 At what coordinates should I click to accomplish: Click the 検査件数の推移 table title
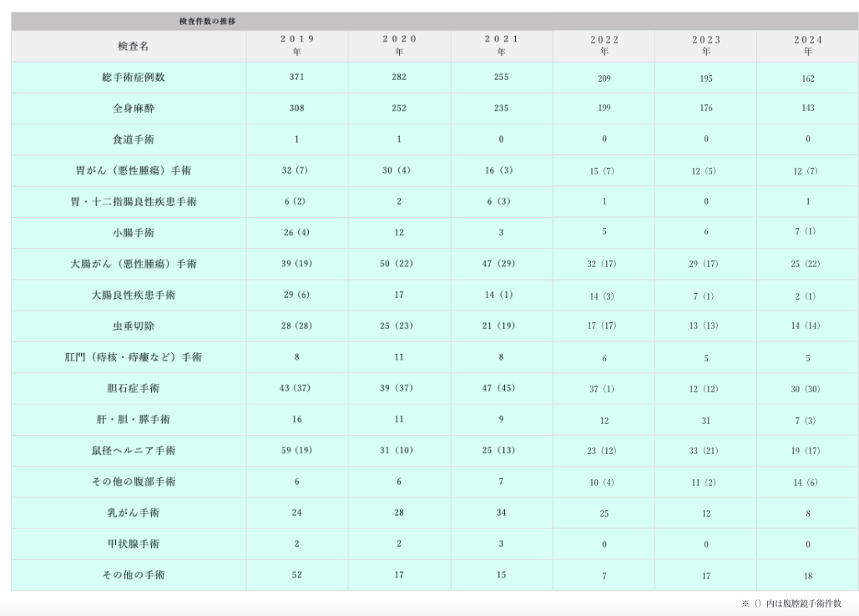click(x=207, y=22)
